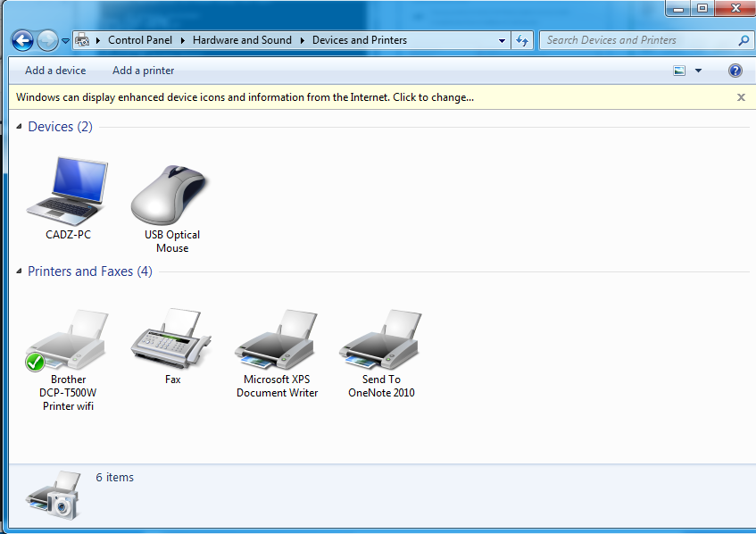Open Help with the question mark icon

tap(734, 71)
